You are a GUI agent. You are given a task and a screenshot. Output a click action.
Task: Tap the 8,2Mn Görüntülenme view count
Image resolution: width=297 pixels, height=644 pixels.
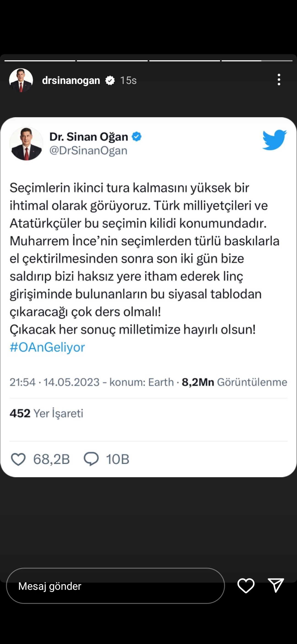234,382
